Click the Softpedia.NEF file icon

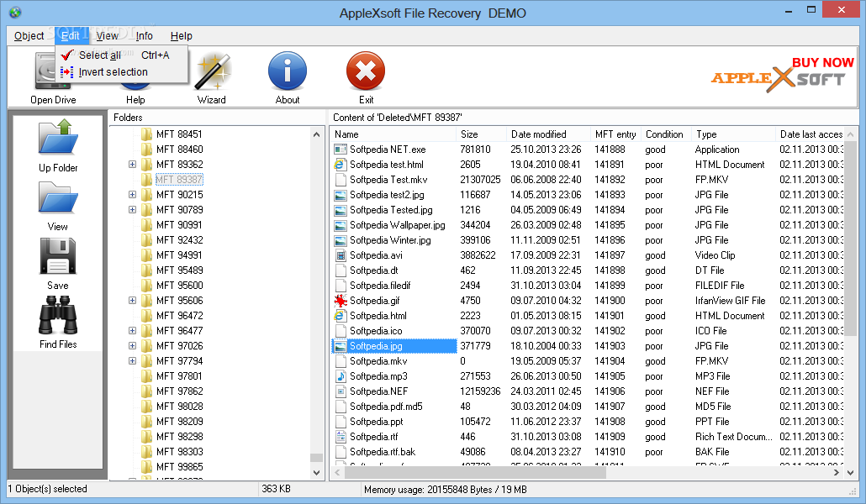pos(341,391)
